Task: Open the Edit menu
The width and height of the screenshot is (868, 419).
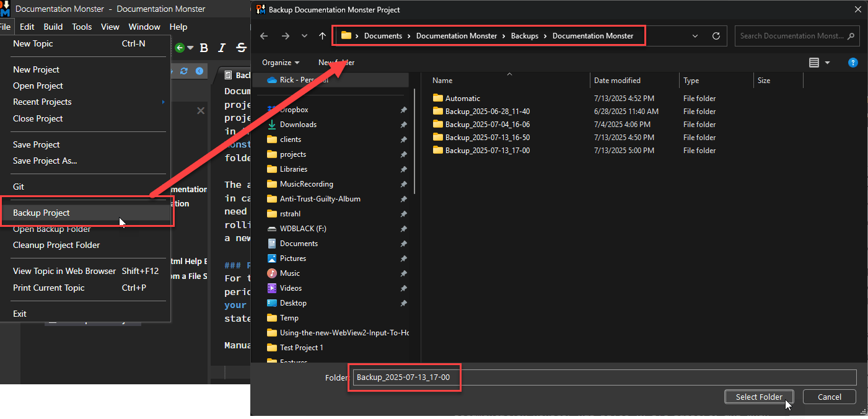Action: click(x=27, y=27)
